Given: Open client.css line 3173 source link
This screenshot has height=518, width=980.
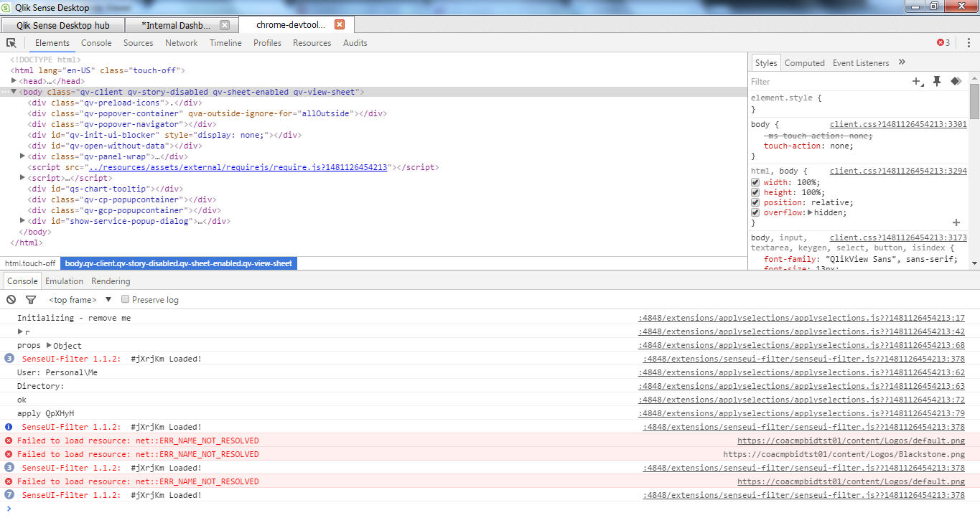Looking at the screenshot, I should (x=898, y=237).
